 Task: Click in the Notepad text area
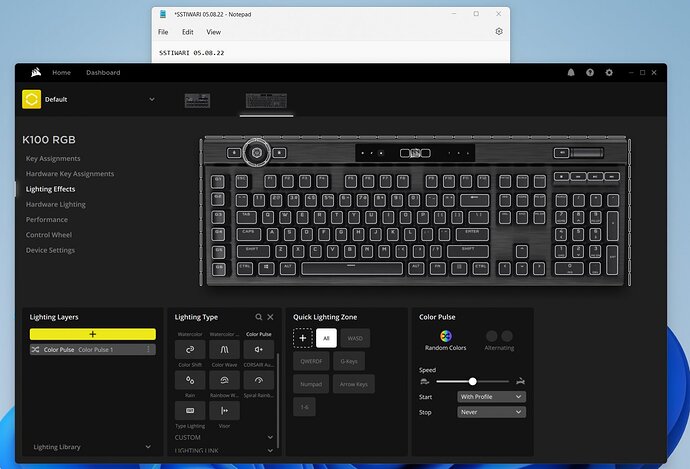[331, 52]
